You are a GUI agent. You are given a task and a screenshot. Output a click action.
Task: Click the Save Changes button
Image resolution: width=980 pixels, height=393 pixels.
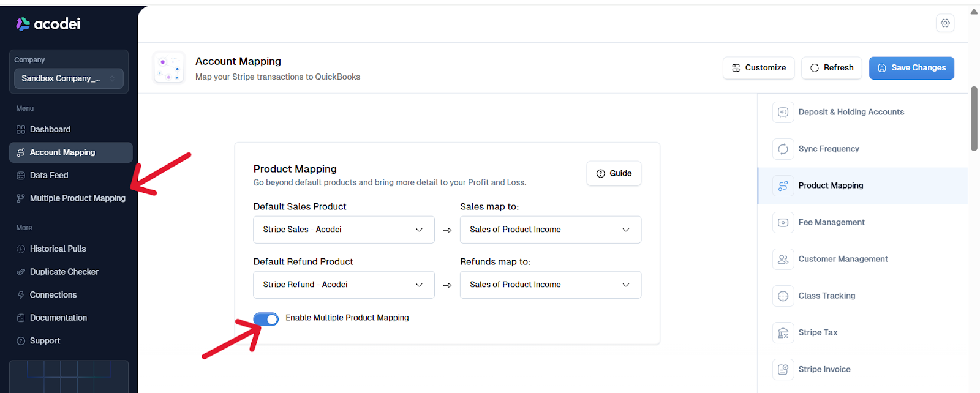coord(911,68)
